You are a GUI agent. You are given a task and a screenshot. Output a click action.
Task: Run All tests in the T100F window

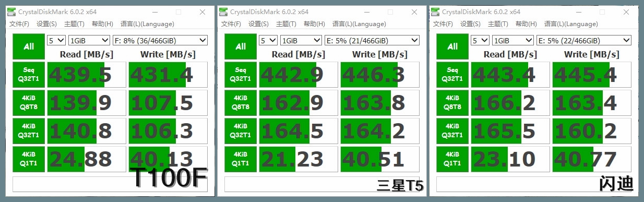pos(29,46)
